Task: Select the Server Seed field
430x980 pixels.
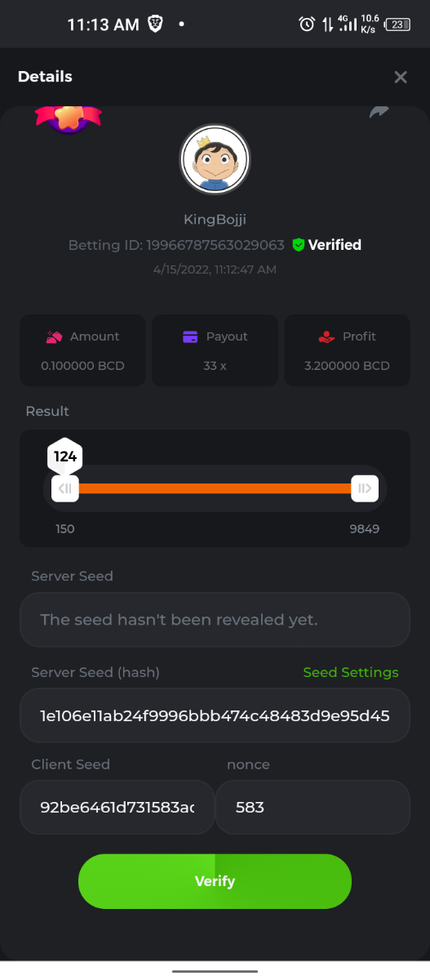Action: click(215, 619)
